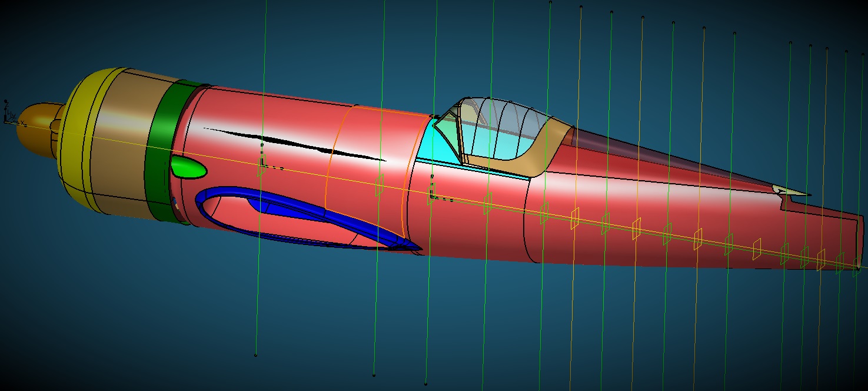This screenshot has width=868, height=391.
Task: Click the yellow cowling ring
Action: 77,141
